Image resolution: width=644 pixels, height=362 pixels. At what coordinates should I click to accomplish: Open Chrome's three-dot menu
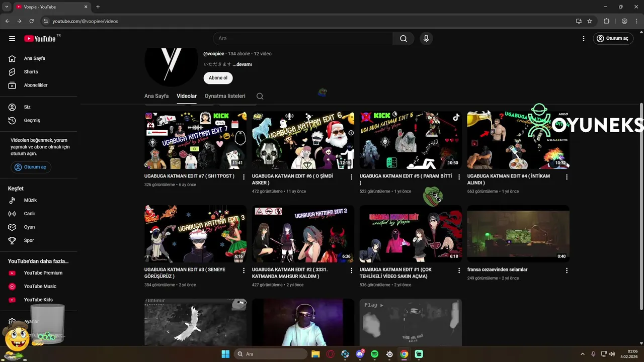(x=636, y=21)
